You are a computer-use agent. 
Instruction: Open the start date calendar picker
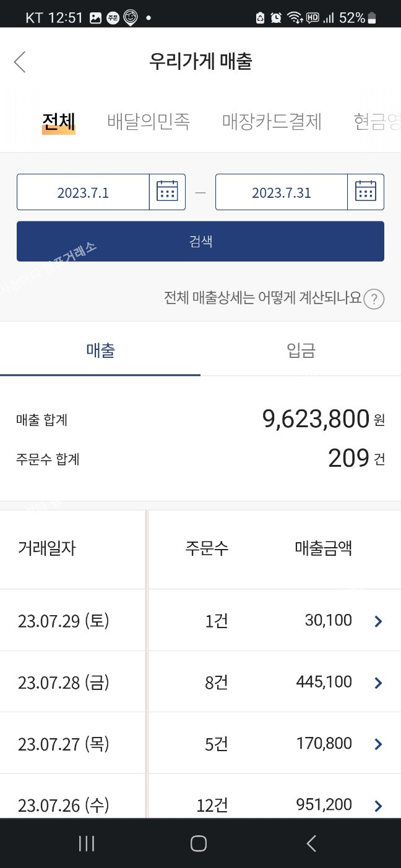pos(167,192)
